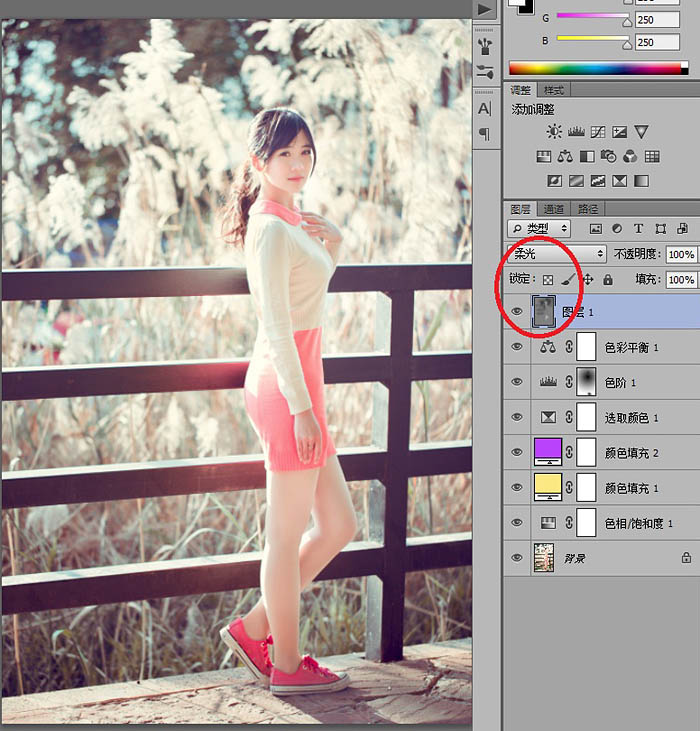
Task: Select the 色阶 1 layer
Action: (620, 383)
